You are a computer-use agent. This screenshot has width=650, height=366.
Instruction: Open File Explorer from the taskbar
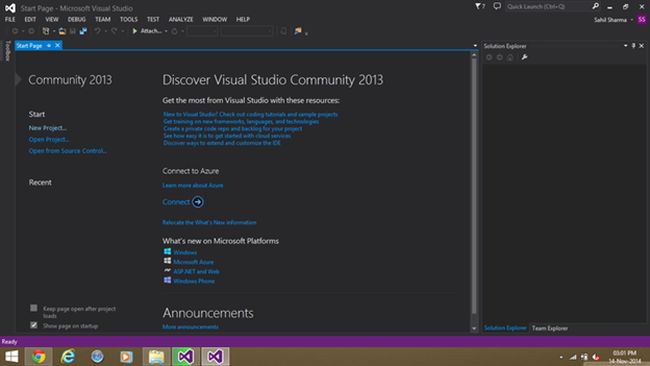[x=156, y=356]
